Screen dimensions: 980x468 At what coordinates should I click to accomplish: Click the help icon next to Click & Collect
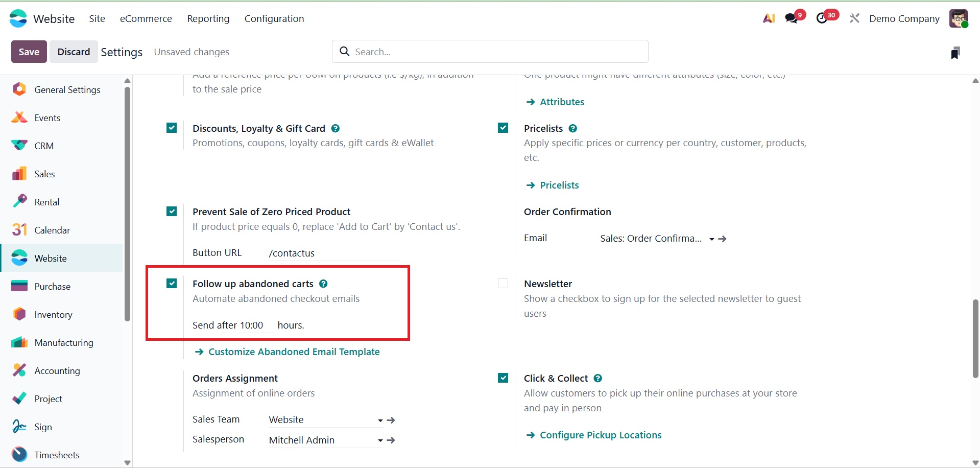(598, 378)
